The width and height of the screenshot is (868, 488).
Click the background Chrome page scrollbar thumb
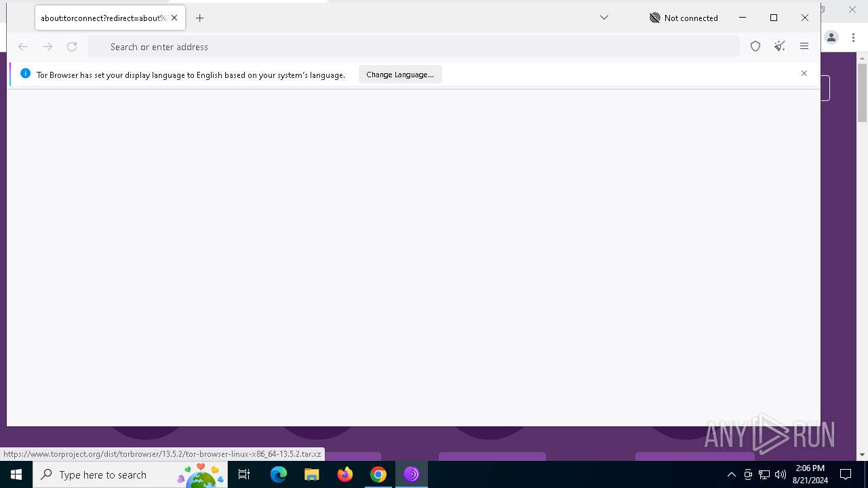tap(862, 92)
